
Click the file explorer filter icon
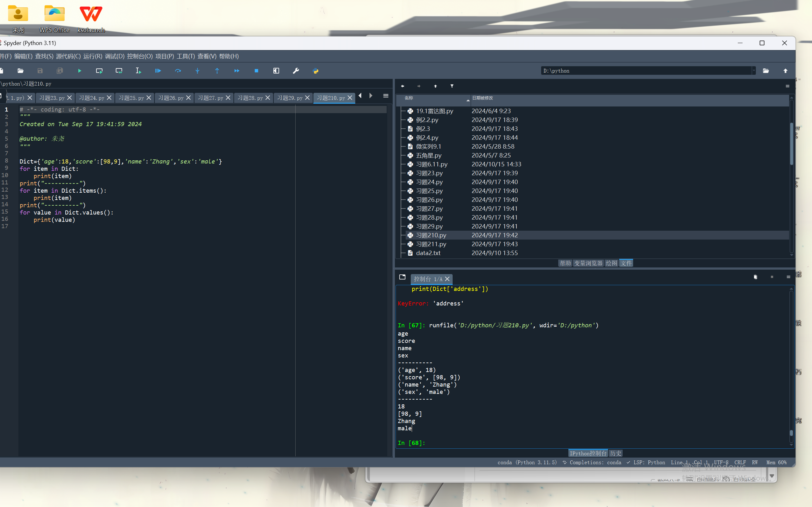[x=452, y=86]
